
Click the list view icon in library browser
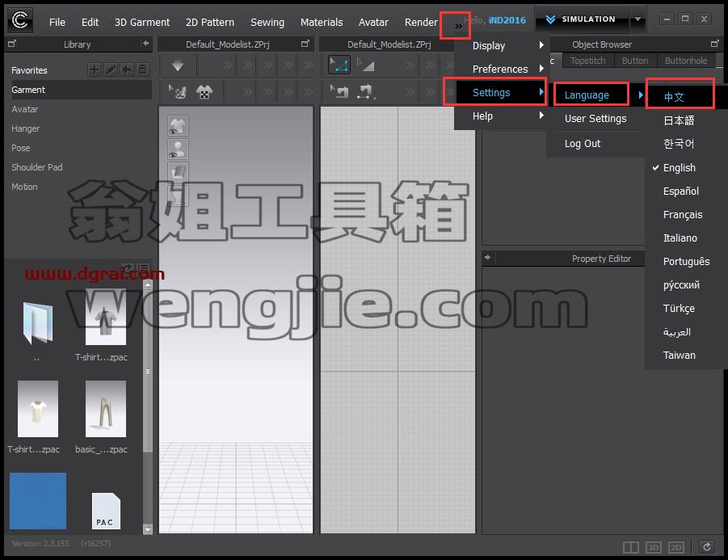pos(142,268)
